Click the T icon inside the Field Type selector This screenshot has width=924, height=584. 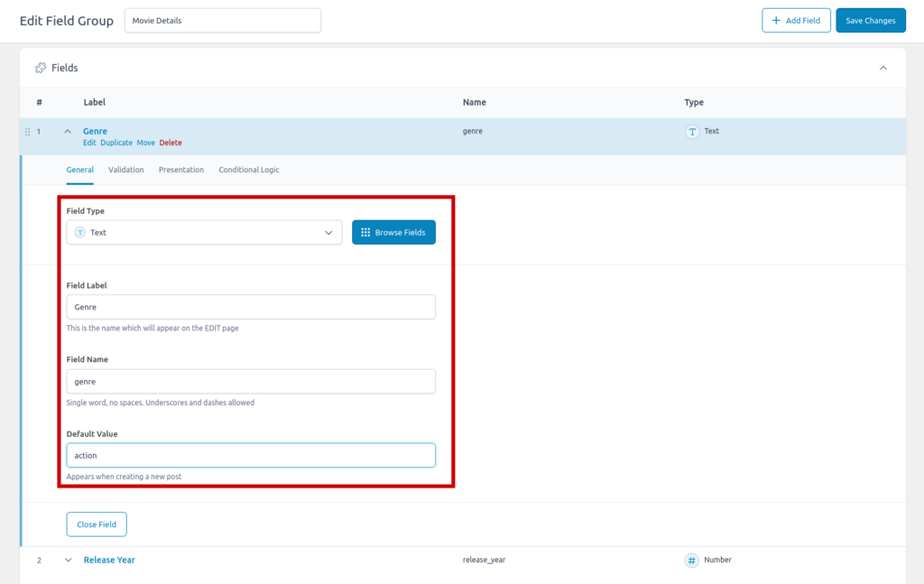[x=82, y=232]
